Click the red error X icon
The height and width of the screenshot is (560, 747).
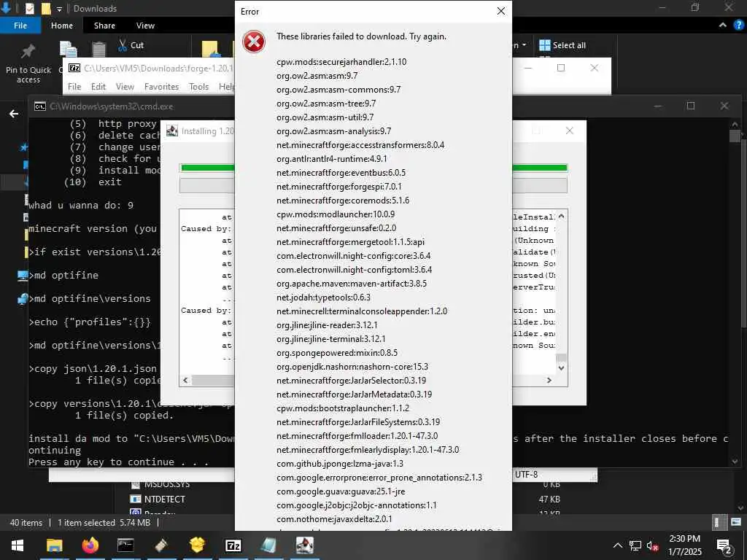click(x=253, y=42)
